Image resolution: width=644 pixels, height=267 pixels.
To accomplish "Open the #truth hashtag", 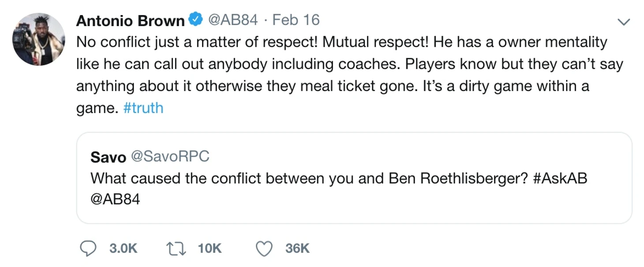I will [143, 108].
